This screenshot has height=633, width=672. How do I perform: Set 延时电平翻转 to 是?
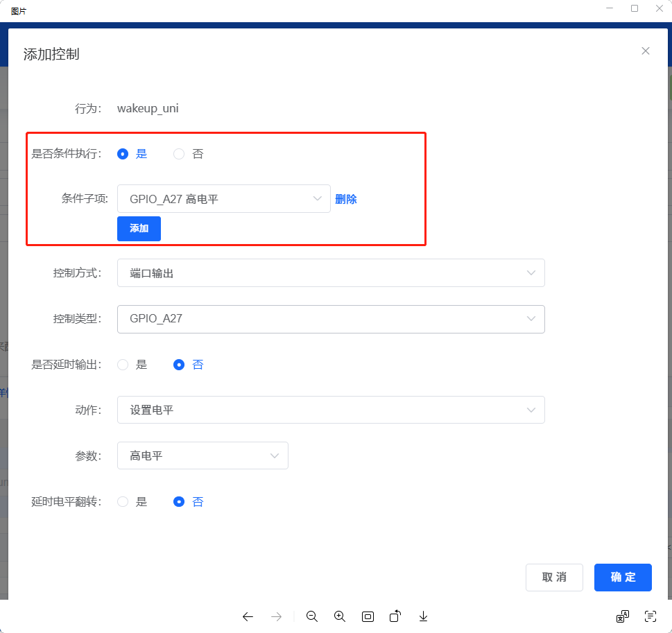click(122, 501)
